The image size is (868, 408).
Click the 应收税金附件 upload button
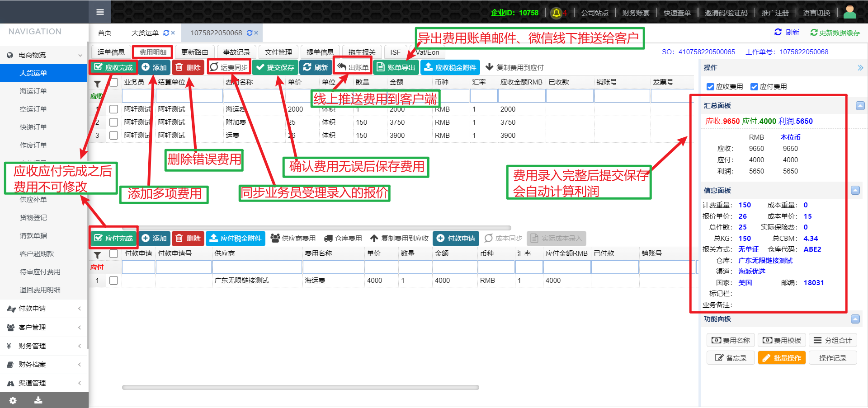[450, 67]
